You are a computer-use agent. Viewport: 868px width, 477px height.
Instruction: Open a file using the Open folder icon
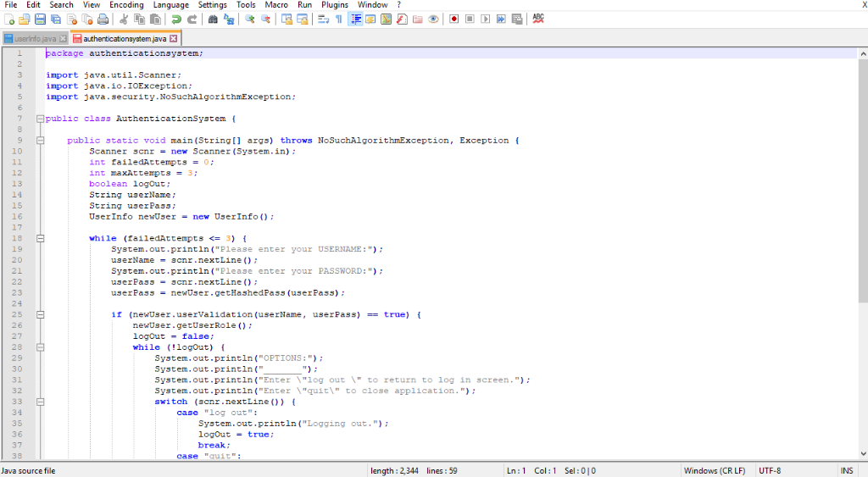[25, 19]
